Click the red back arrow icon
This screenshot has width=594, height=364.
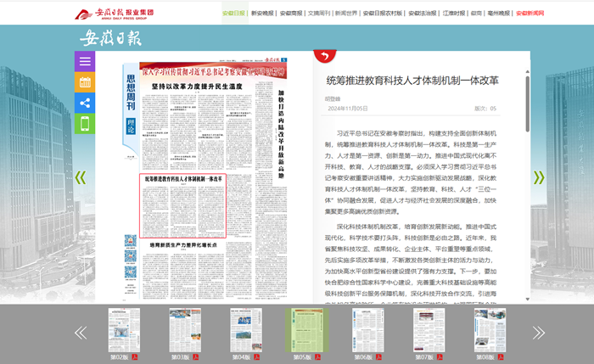323,57
